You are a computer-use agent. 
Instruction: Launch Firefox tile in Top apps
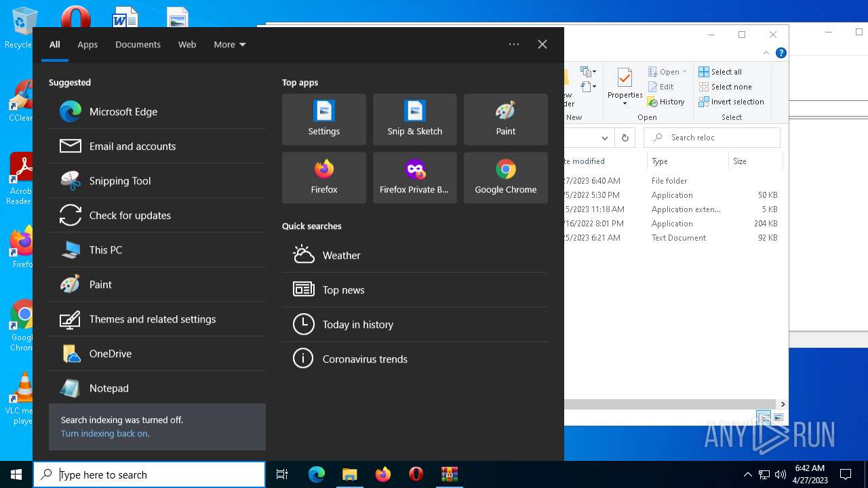[324, 178]
